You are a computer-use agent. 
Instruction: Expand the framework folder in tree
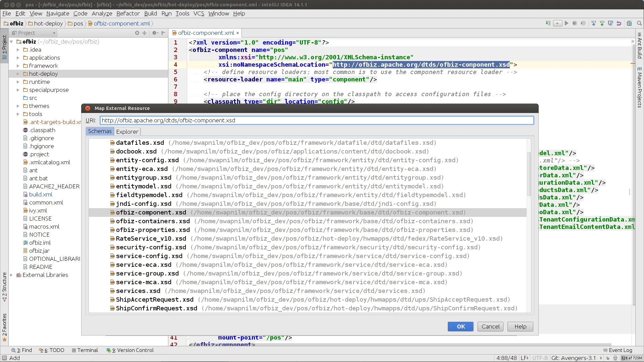(x=18, y=66)
